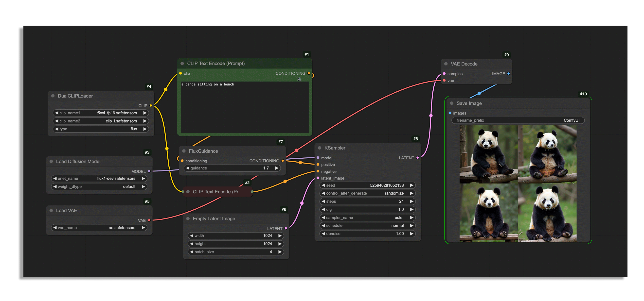Toggle collapse on the FluxGuidance node
The height and width of the screenshot is (301, 644).
(184, 151)
